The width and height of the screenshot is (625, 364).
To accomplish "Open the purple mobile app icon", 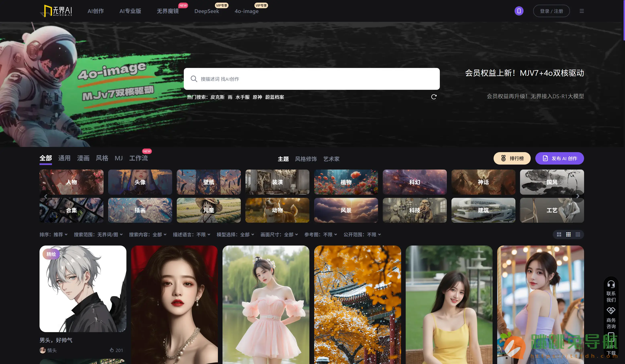I will (519, 11).
